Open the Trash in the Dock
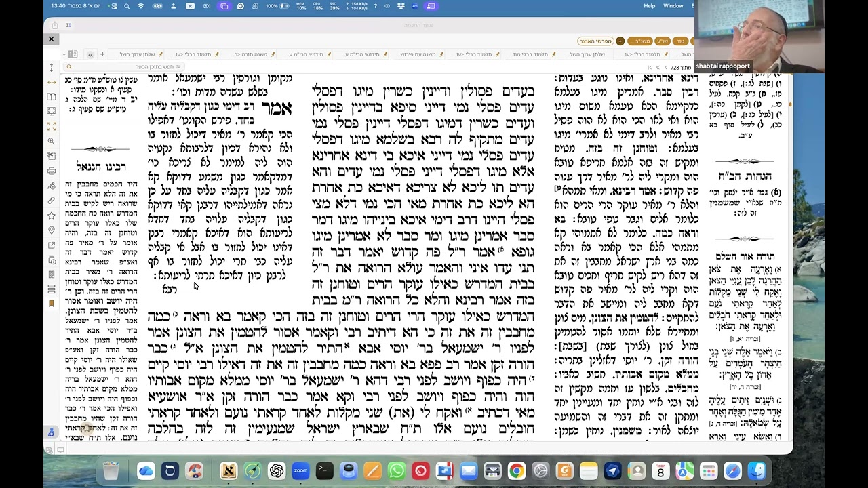868x488 pixels. 111,470
